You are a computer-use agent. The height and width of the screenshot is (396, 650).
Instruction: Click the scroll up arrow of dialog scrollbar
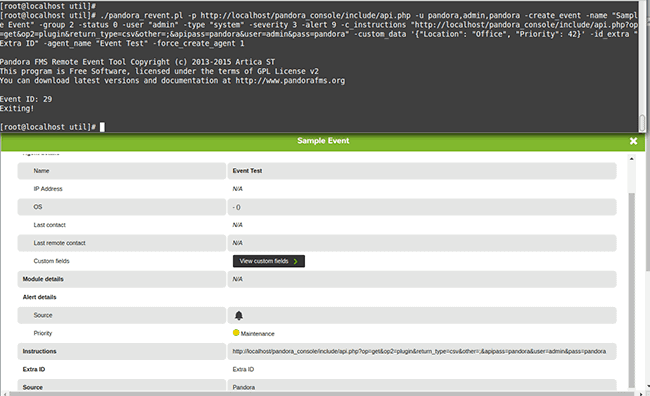tap(632, 159)
